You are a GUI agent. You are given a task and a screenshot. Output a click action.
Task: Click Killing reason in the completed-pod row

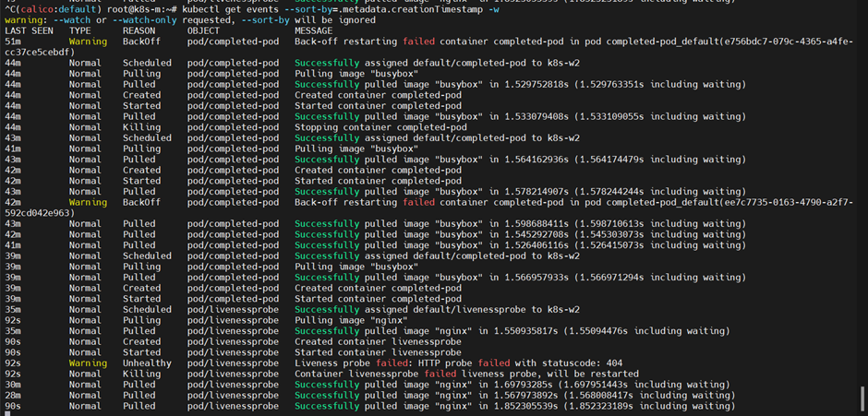point(141,127)
